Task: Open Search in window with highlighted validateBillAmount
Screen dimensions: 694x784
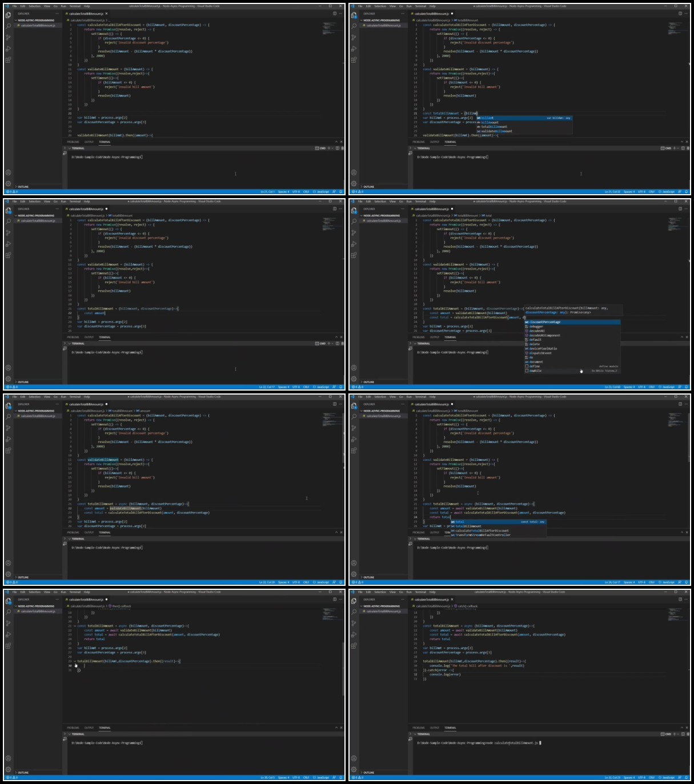Action: 9,417
